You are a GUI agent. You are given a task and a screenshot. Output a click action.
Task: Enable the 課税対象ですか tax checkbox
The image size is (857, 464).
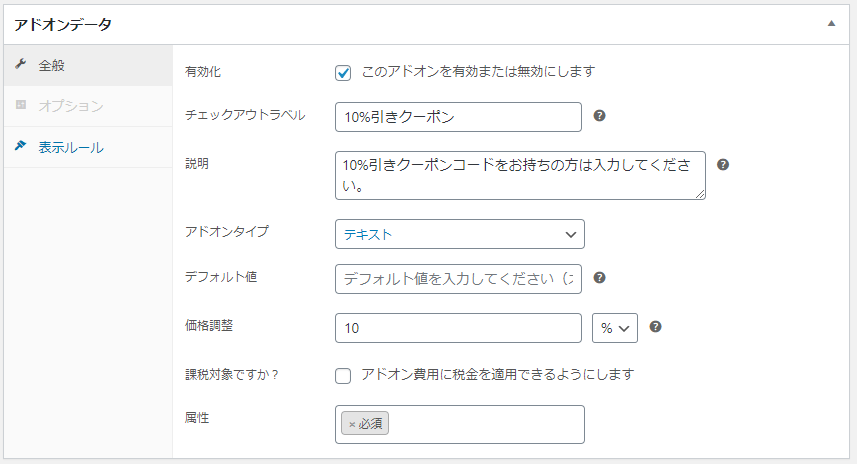point(343,376)
